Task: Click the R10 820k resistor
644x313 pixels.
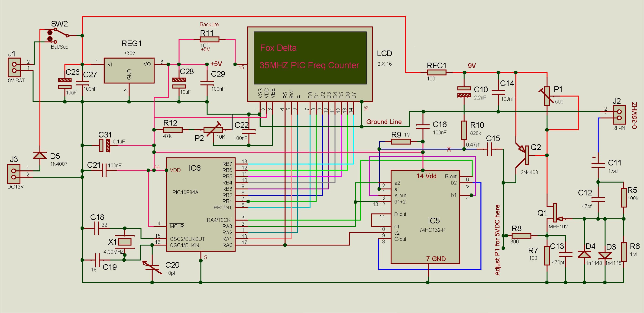Action: pyautogui.click(x=464, y=130)
